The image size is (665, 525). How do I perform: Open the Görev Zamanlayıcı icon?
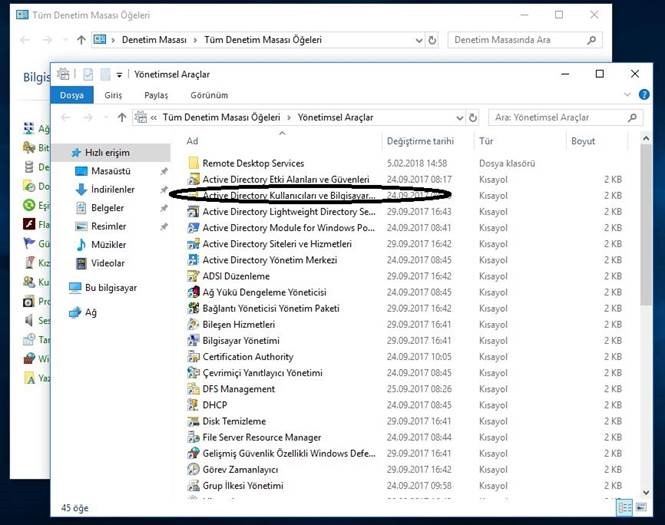(x=193, y=469)
